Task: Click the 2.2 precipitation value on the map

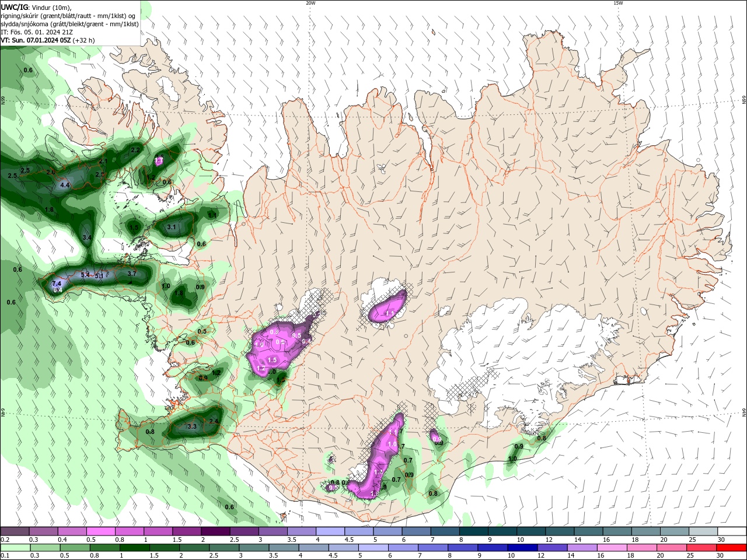Action: (x=135, y=150)
